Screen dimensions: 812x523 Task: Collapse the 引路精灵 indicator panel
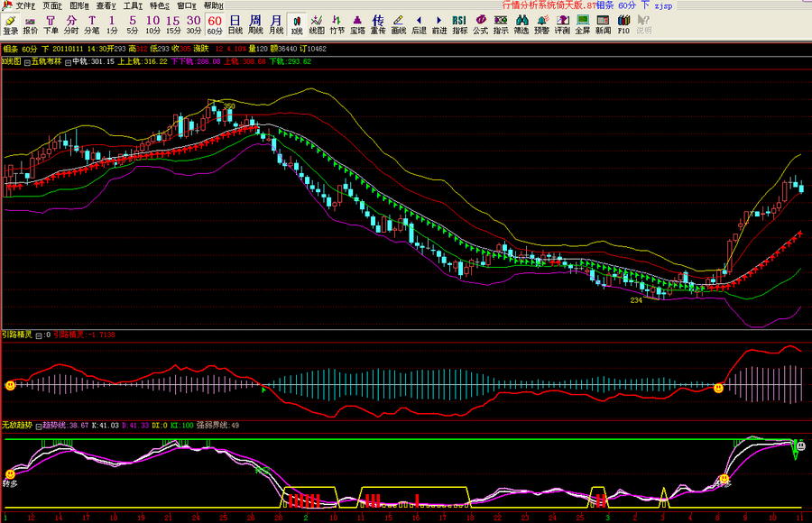point(38,335)
